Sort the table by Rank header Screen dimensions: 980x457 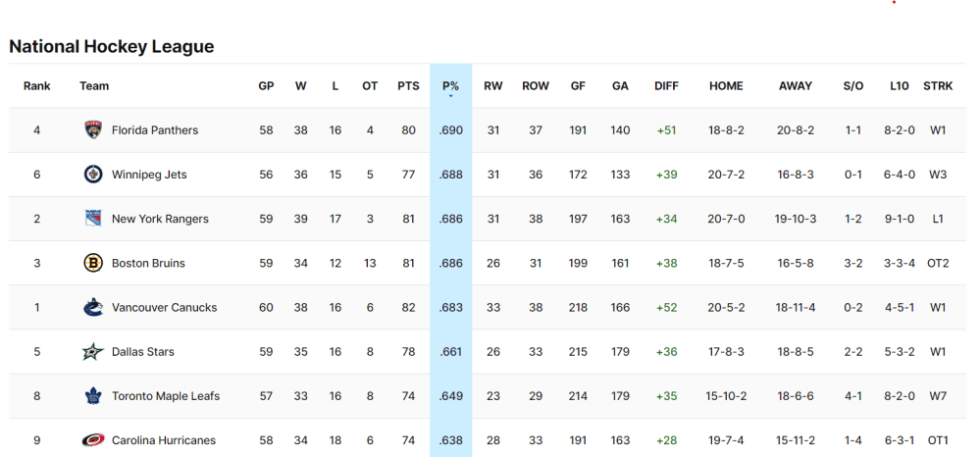pyautogui.click(x=37, y=86)
